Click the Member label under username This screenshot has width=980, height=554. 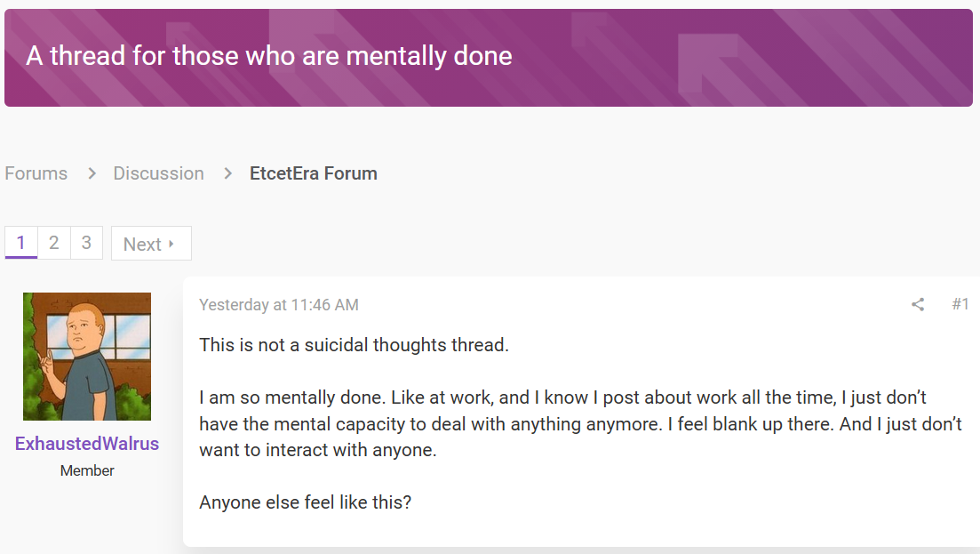87,470
